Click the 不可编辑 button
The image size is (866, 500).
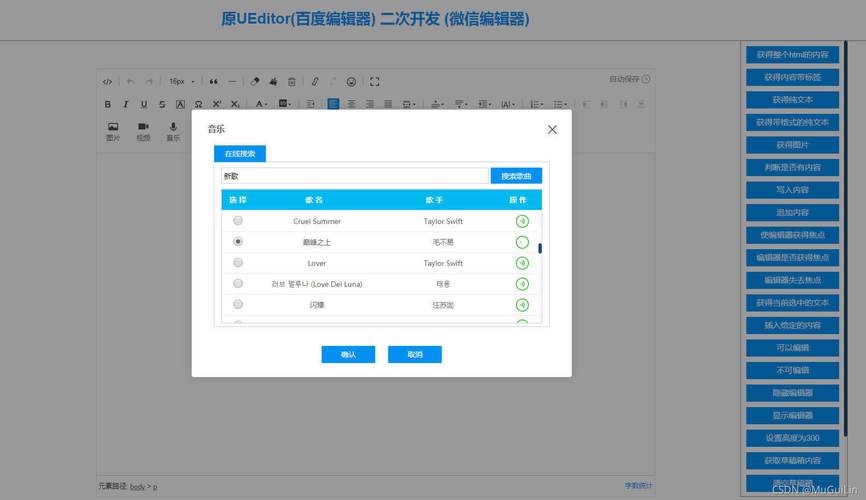[793, 370]
